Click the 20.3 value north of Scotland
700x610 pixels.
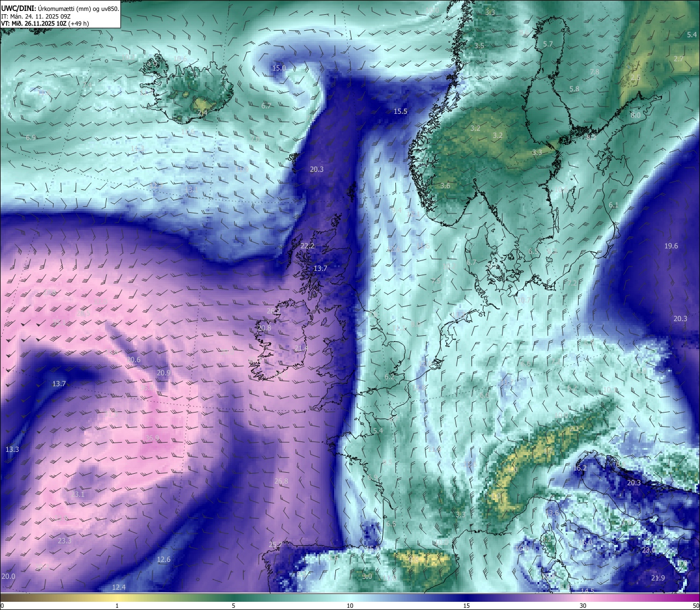click(317, 169)
